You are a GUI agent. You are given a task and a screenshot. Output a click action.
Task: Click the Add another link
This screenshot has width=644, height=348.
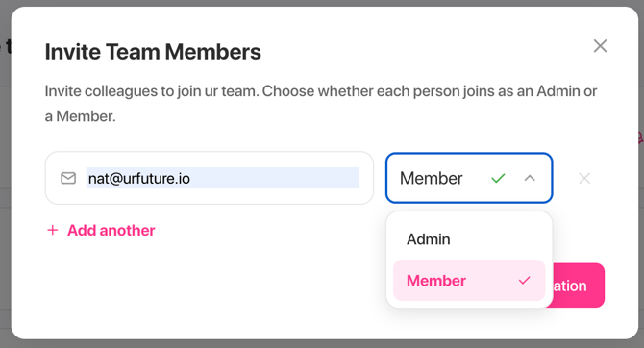[x=101, y=230]
